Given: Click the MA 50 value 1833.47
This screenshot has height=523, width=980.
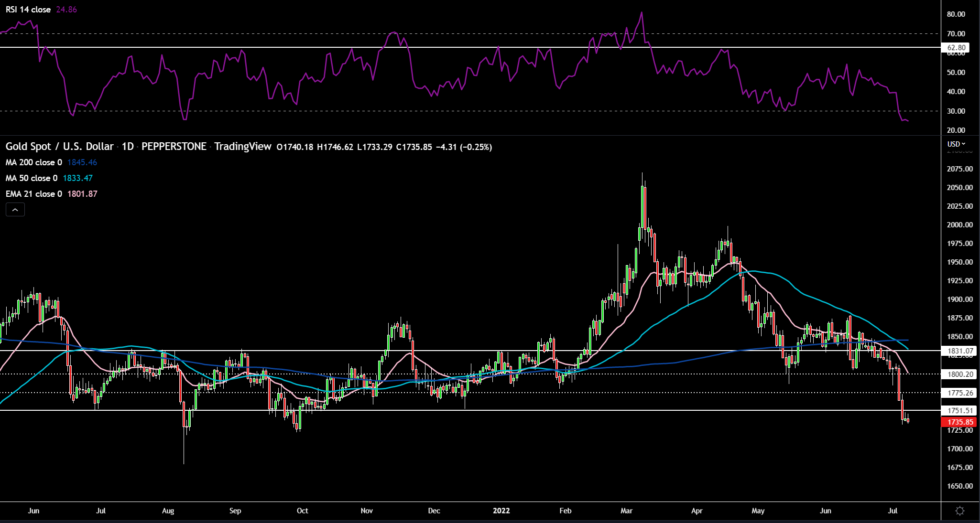Looking at the screenshot, I should pyautogui.click(x=77, y=178).
